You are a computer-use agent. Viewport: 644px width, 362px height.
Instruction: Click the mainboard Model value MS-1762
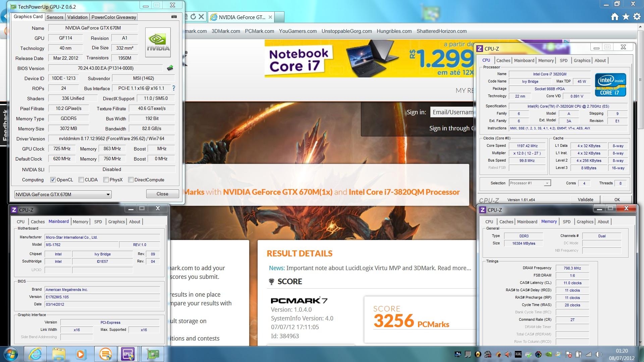(81, 245)
